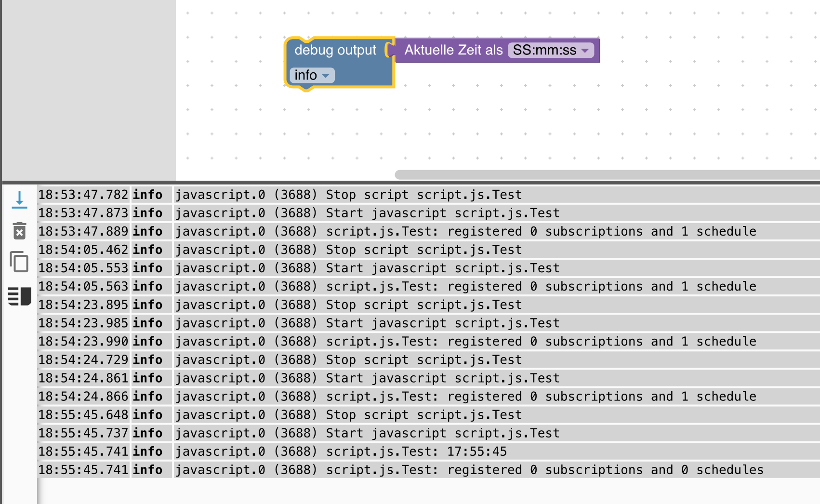
Task: Click the horizontal workspace scrollbar
Action: 607,174
